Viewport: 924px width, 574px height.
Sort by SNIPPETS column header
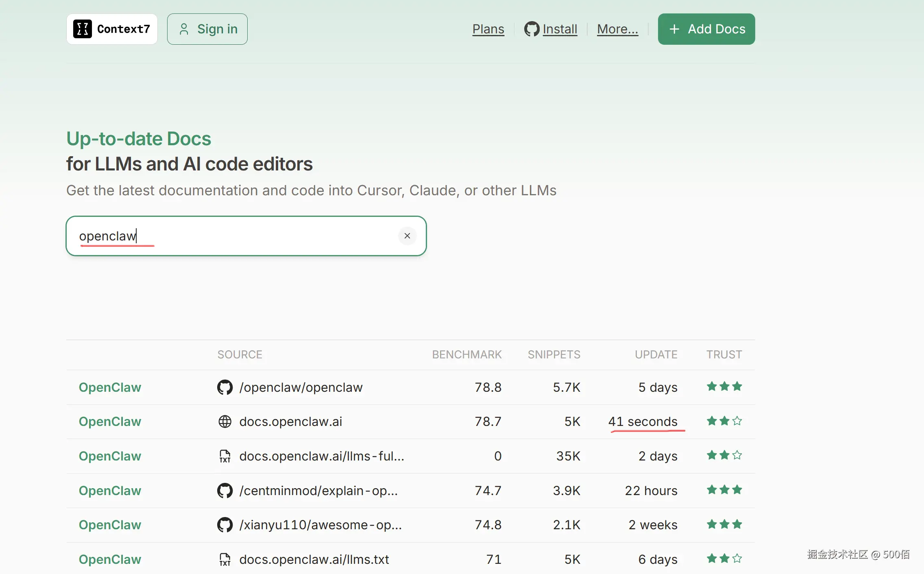click(554, 354)
